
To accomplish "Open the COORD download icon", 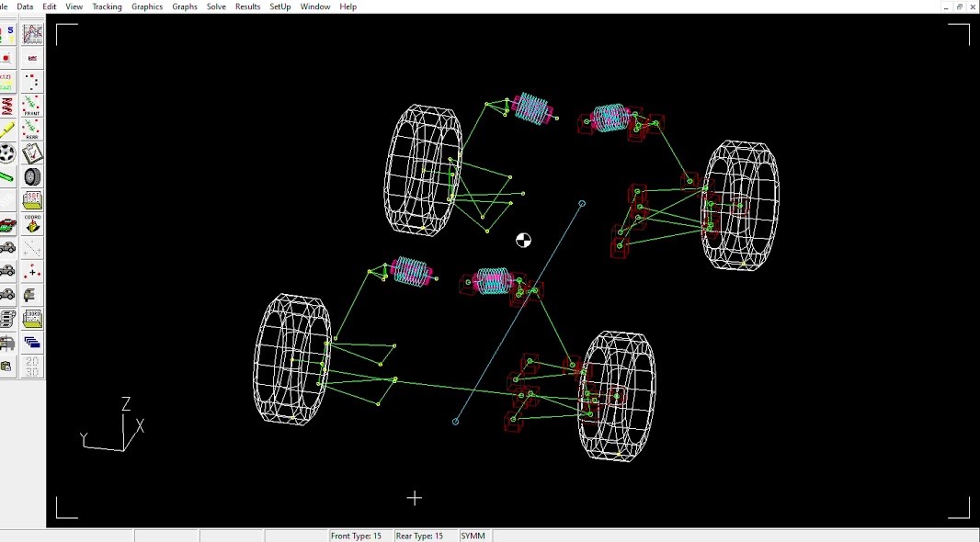I will pos(32,224).
